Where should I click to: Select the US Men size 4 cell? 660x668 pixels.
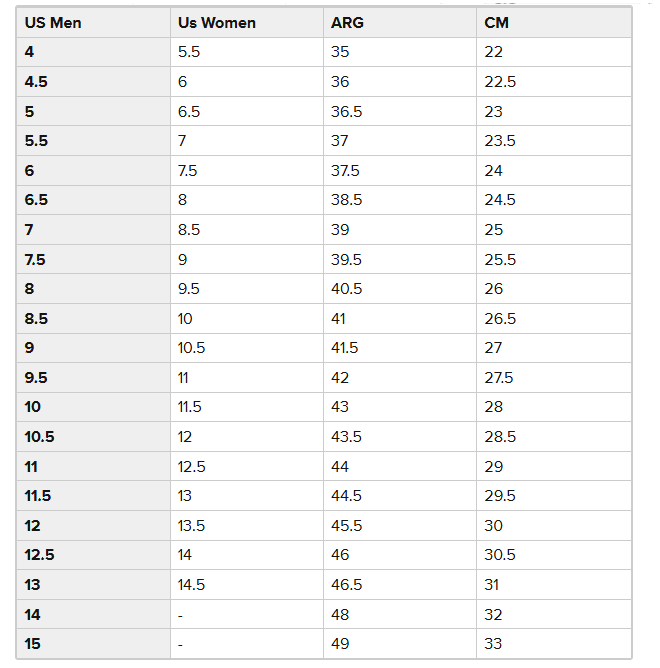30,52
